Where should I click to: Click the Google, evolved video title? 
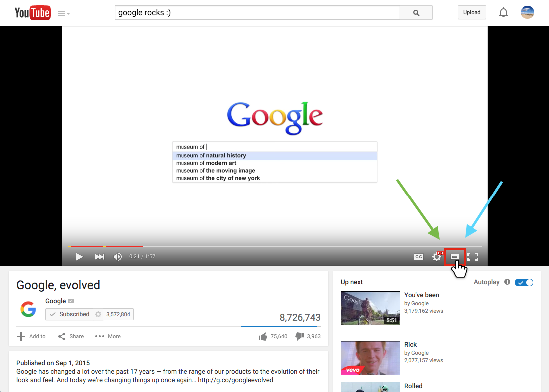[58, 285]
